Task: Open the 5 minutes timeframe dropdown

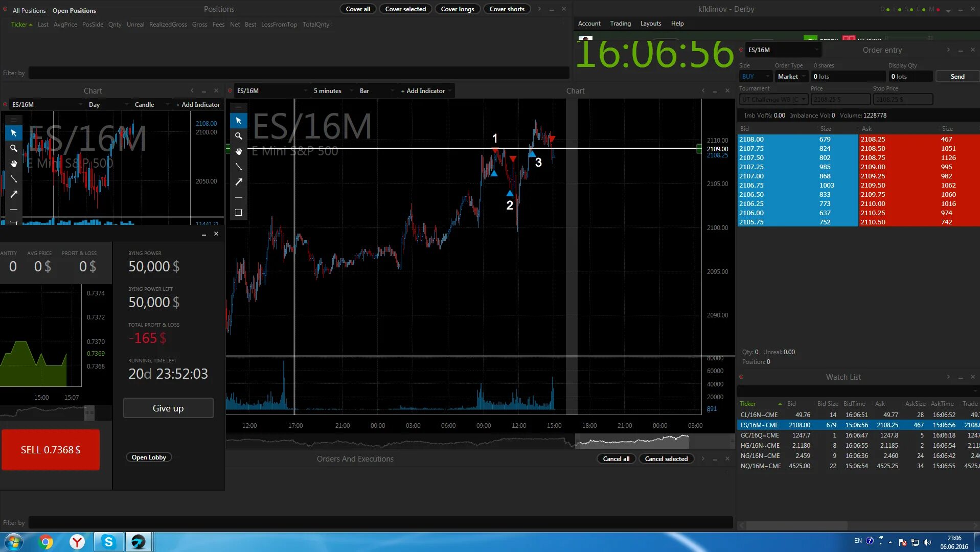Action: point(333,91)
